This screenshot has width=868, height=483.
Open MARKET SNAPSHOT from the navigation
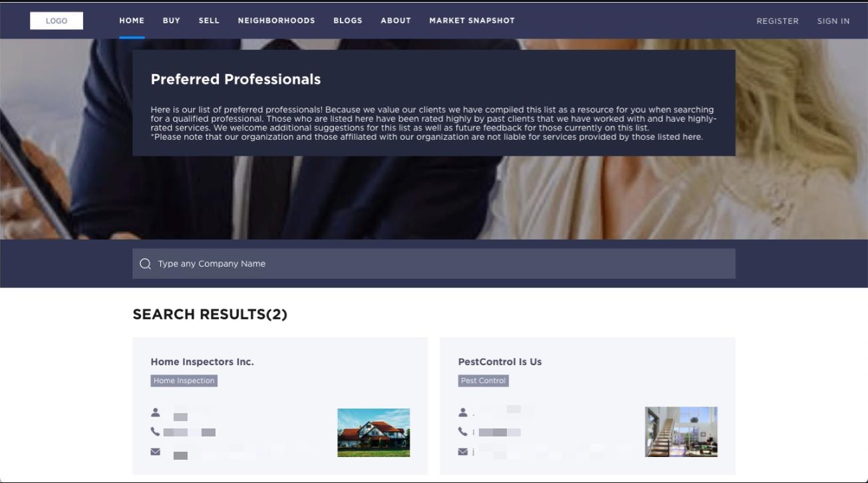point(471,21)
